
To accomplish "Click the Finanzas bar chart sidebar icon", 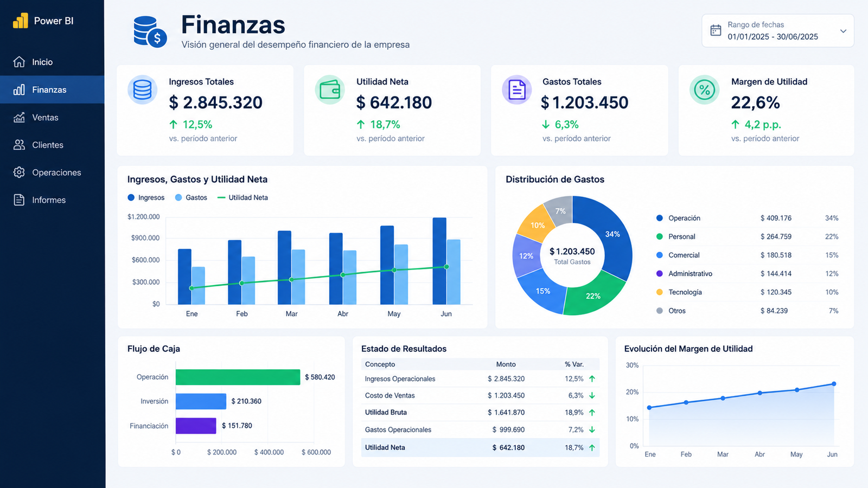I will (19, 89).
